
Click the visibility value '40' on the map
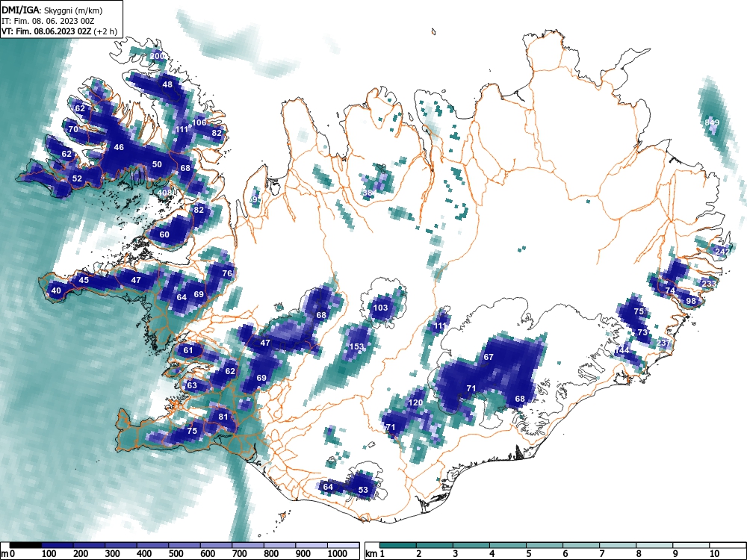click(x=56, y=290)
